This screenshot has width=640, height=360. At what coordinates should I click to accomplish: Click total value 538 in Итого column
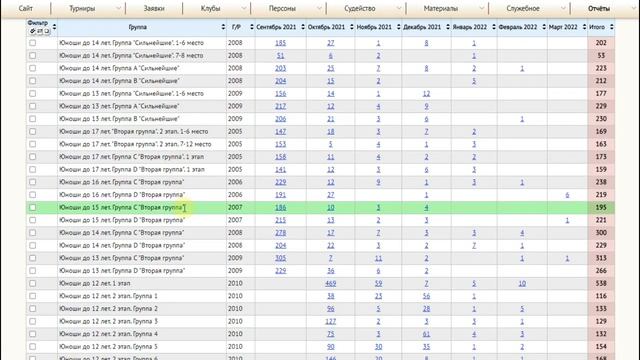(601, 283)
